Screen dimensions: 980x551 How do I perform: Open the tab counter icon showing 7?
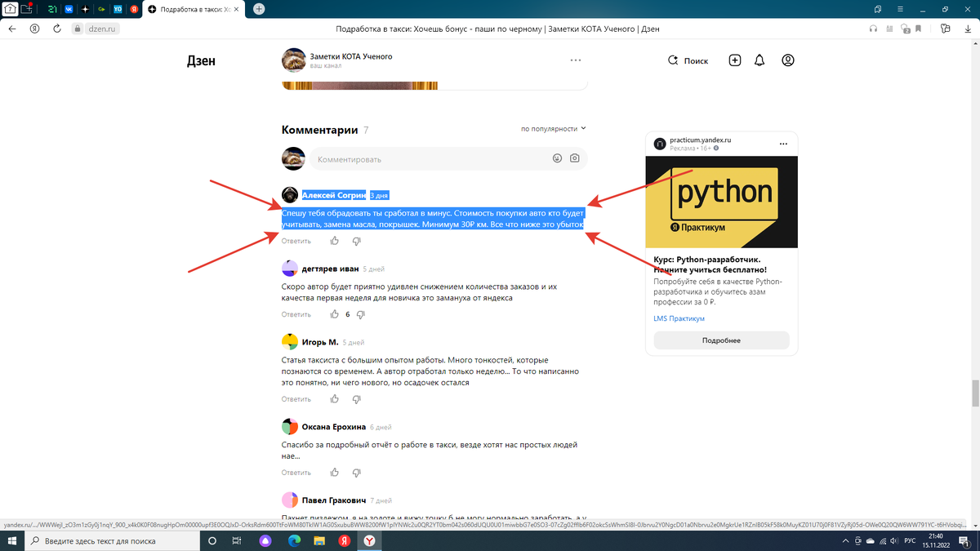tap(10, 9)
